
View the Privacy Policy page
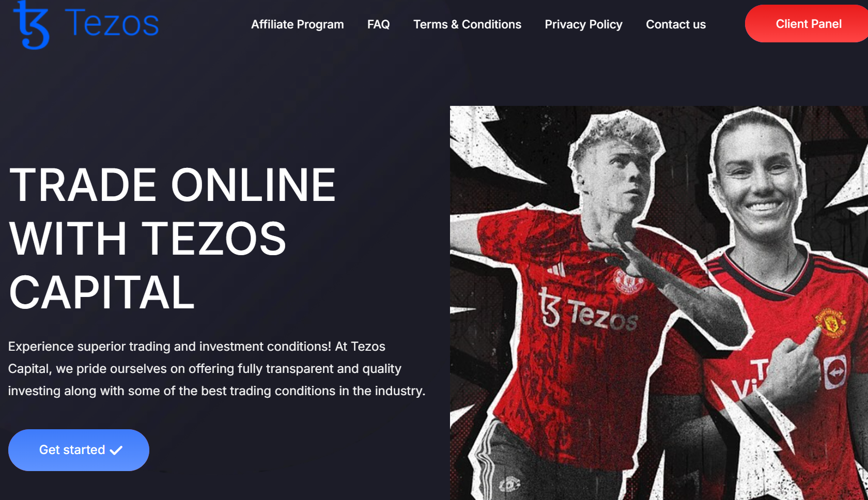[583, 24]
